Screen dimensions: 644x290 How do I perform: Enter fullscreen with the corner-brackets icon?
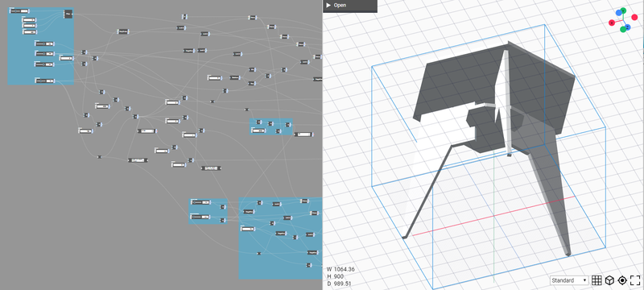(635, 280)
